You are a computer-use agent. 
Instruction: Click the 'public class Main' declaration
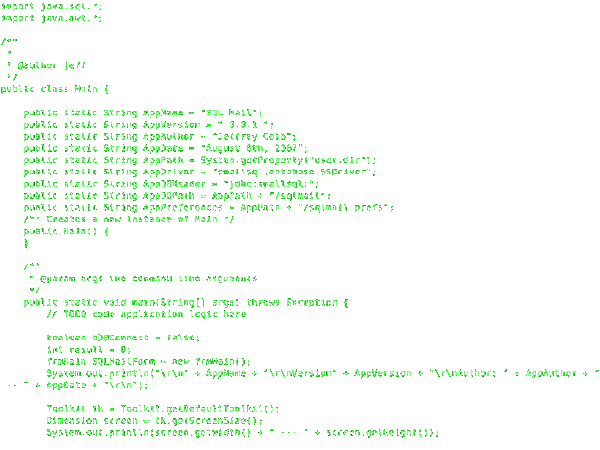[x=55, y=89]
